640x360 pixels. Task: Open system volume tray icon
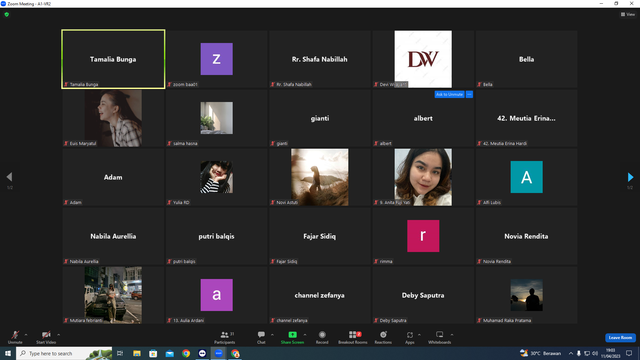[x=595, y=353]
